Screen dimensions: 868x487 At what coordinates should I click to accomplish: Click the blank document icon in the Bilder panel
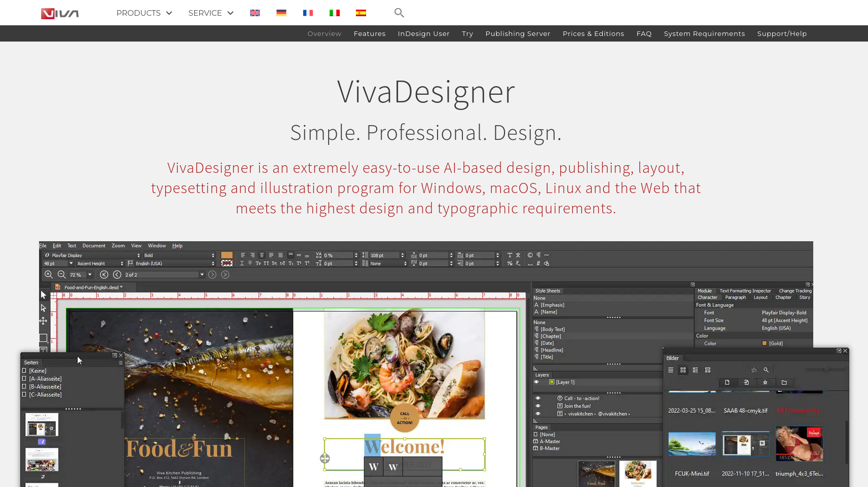[x=727, y=383]
